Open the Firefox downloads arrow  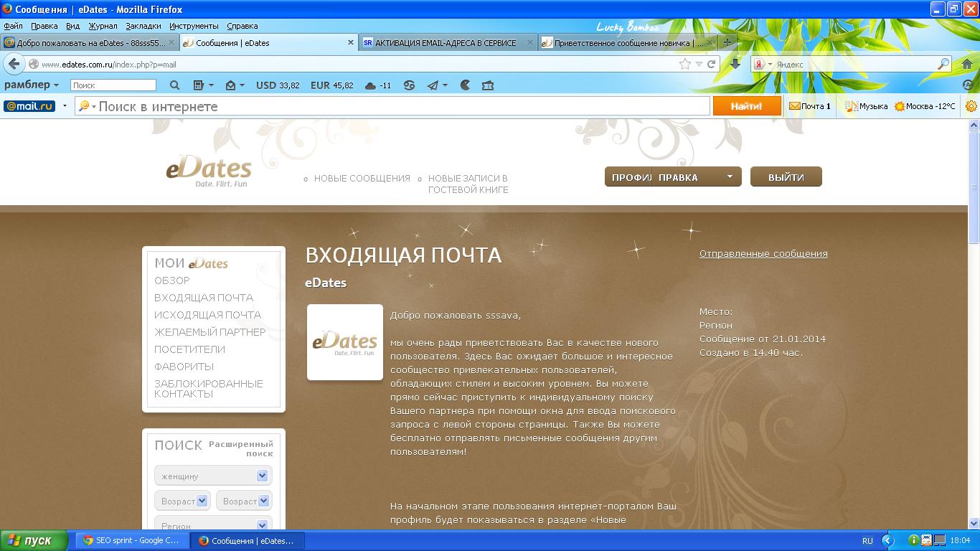coord(735,64)
